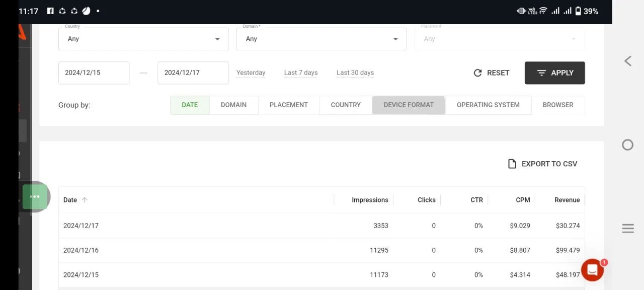Click the file icon beside Export to CSV

(x=512, y=164)
